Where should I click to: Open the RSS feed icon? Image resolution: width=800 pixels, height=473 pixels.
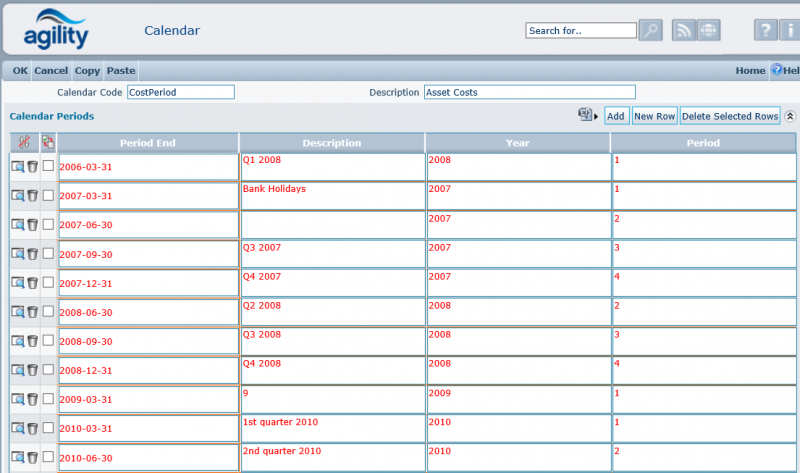click(684, 30)
